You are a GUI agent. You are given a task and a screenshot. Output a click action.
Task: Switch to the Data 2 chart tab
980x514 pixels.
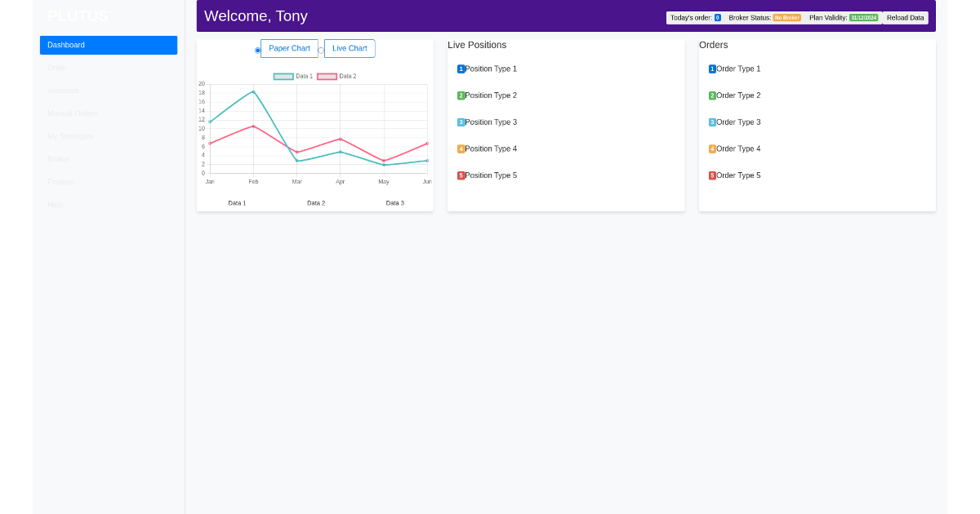tap(315, 202)
